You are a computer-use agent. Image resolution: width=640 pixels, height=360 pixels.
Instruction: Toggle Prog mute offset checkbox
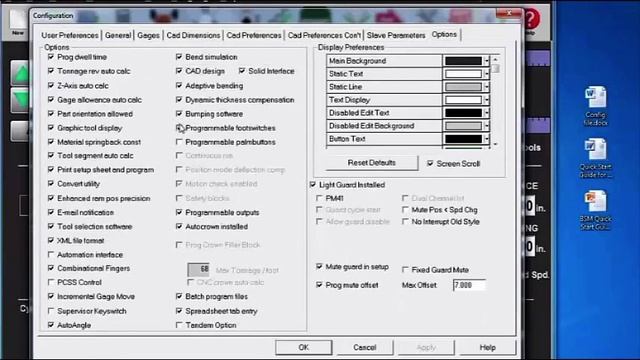click(319, 285)
